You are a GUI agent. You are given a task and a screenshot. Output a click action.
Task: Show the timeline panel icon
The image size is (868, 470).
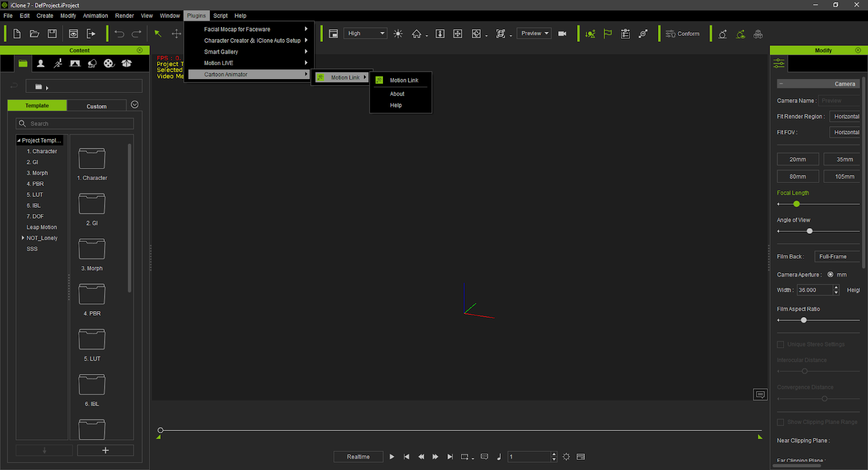[581, 457]
